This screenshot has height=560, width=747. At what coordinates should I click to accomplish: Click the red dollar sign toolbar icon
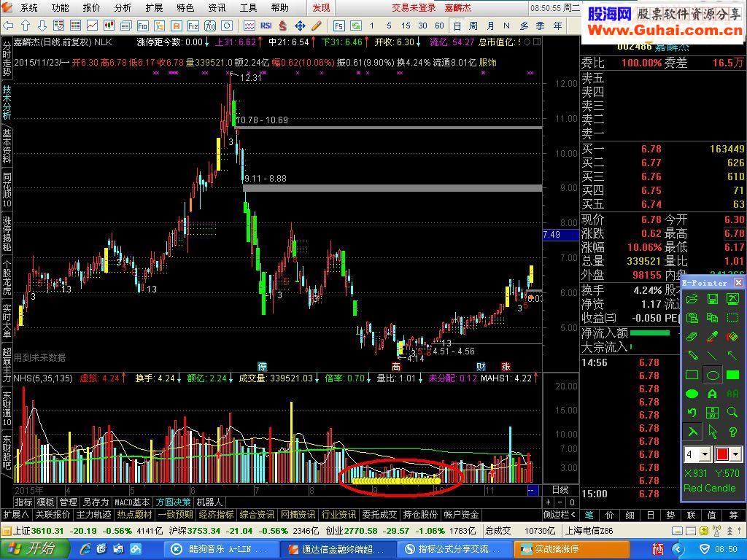283,26
